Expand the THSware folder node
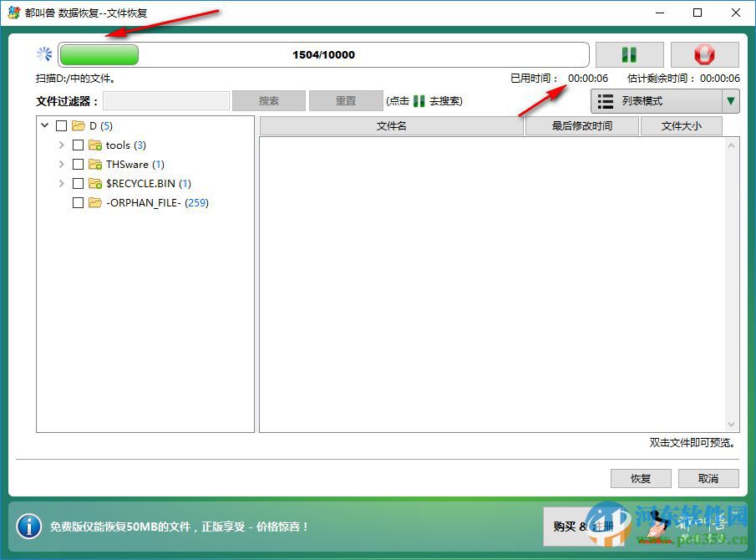The image size is (756, 560). [61, 164]
